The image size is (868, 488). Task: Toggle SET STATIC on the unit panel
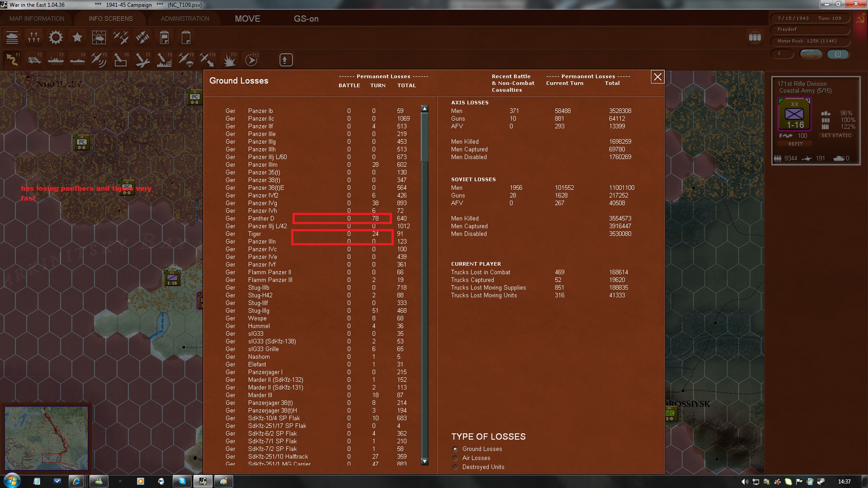coord(836,136)
